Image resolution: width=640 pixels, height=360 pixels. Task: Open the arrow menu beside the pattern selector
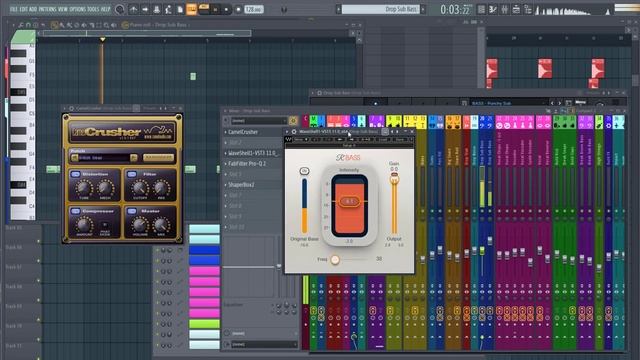338,9
